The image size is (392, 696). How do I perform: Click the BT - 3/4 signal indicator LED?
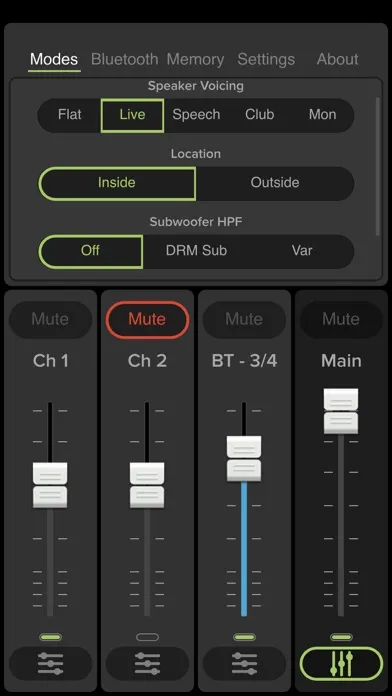coord(244,637)
